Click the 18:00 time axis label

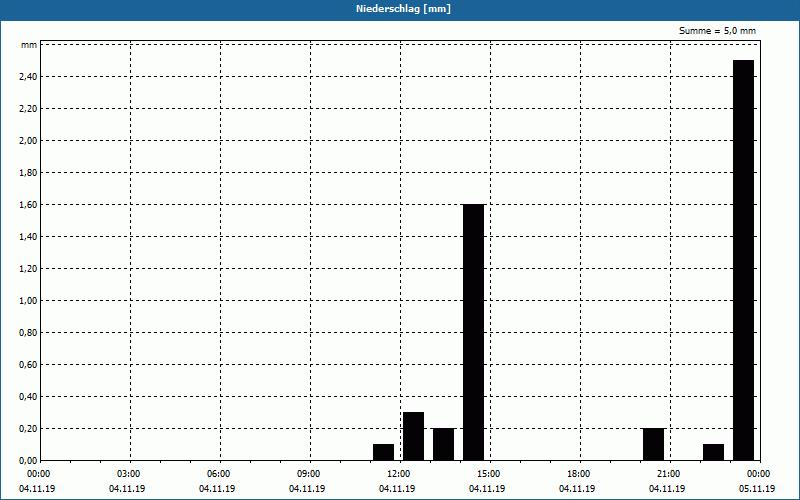point(578,474)
